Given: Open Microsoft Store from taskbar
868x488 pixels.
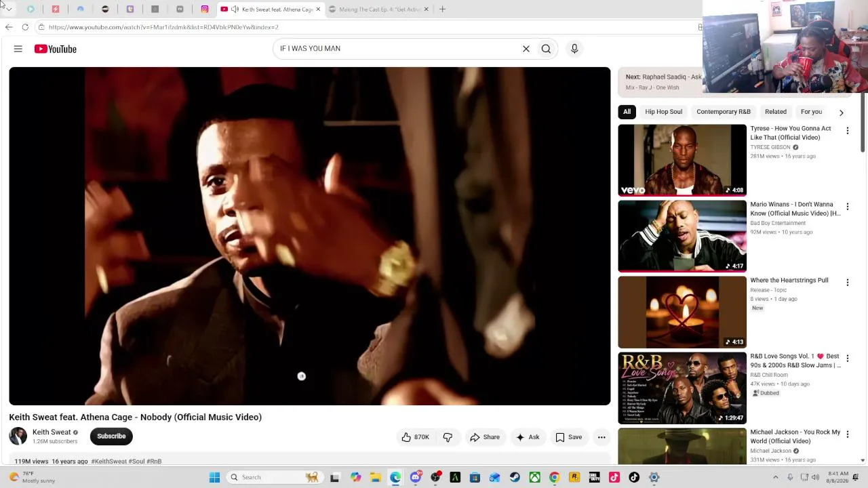Looking at the screenshot, I should tap(475, 477).
